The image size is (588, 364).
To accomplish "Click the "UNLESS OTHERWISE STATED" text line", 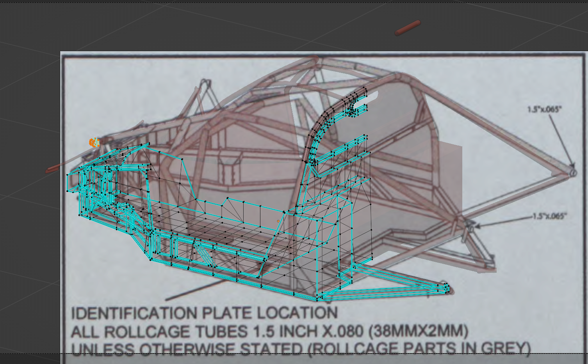I will coord(301,349).
